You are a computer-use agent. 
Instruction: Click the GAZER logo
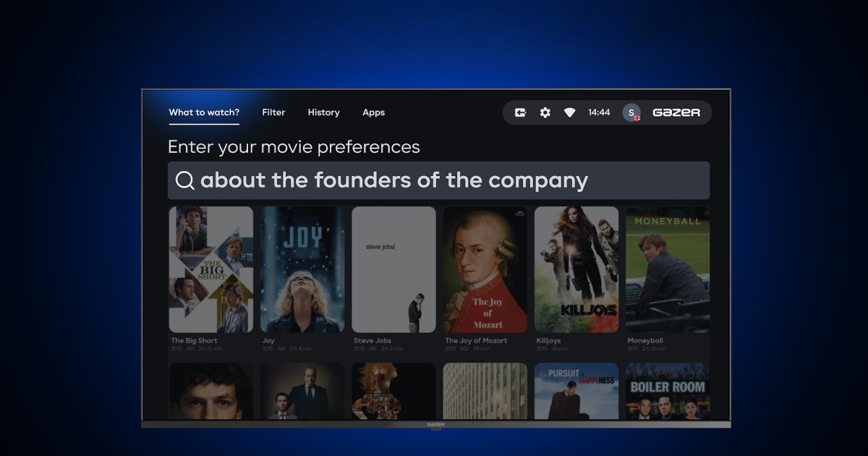click(x=677, y=112)
